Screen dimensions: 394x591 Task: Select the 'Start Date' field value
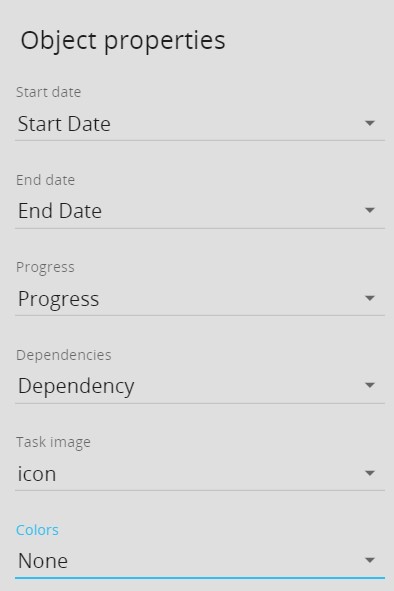[x=64, y=124]
